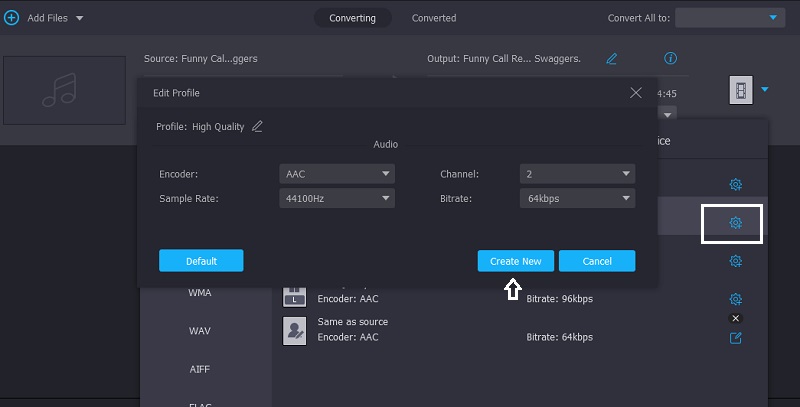Open settings gear for the 96kbps preset
The width and height of the screenshot is (800, 407).
(x=735, y=299)
